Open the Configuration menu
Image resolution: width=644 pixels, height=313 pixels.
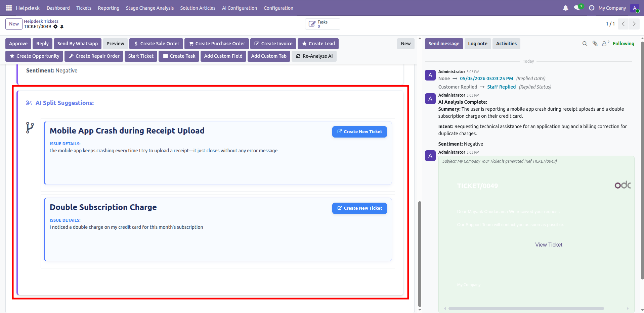278,8
